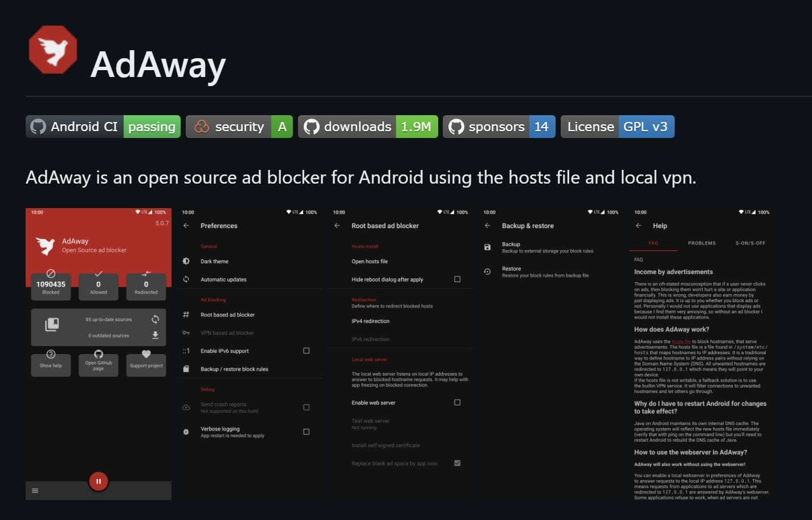Click back arrow in Root based ad blocker screen
This screenshot has width=812, height=520.
click(337, 226)
